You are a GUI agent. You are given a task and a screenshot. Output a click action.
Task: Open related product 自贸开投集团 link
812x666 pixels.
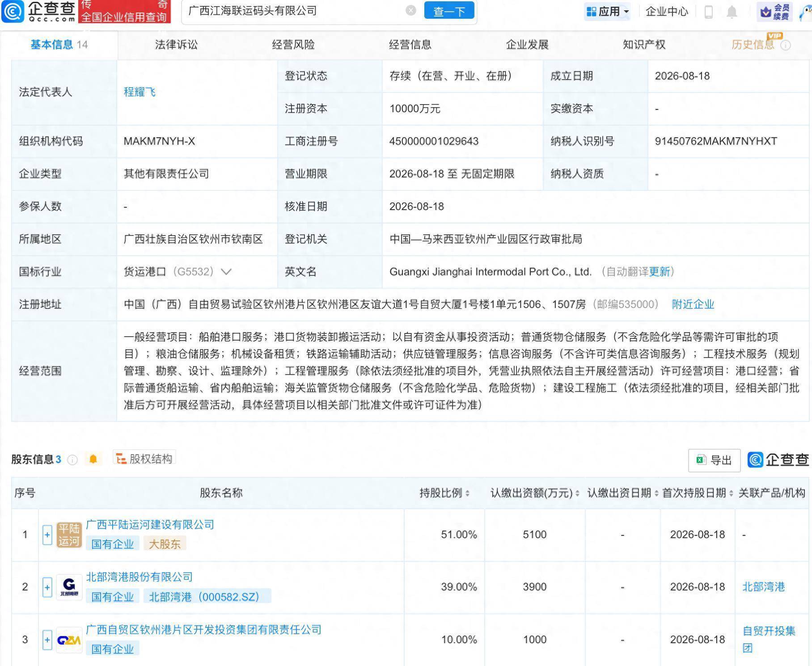(x=769, y=640)
